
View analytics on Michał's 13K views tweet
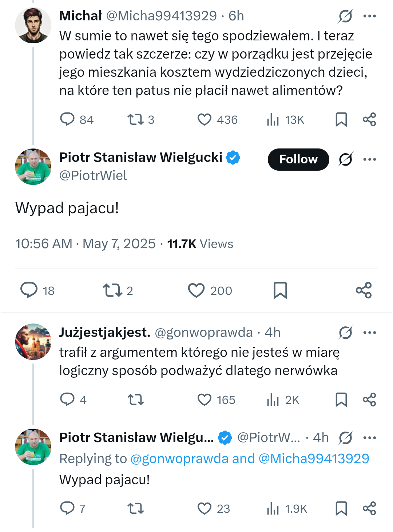coord(273,119)
